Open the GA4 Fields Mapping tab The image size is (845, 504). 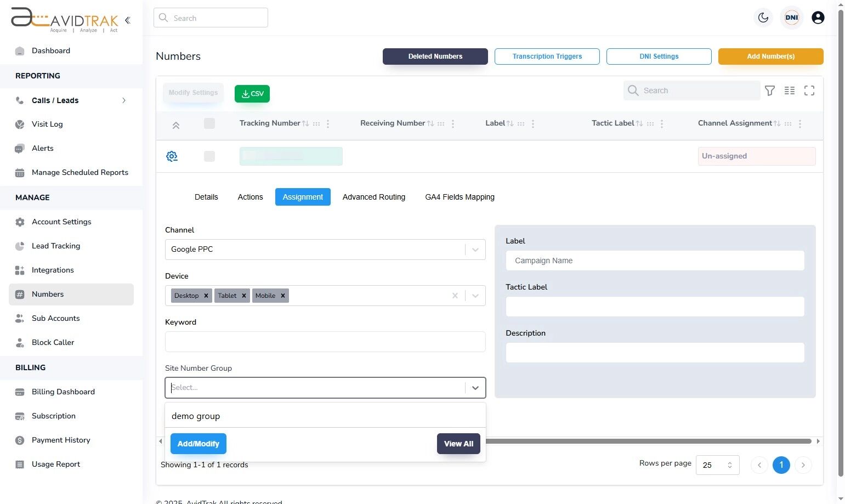click(460, 197)
